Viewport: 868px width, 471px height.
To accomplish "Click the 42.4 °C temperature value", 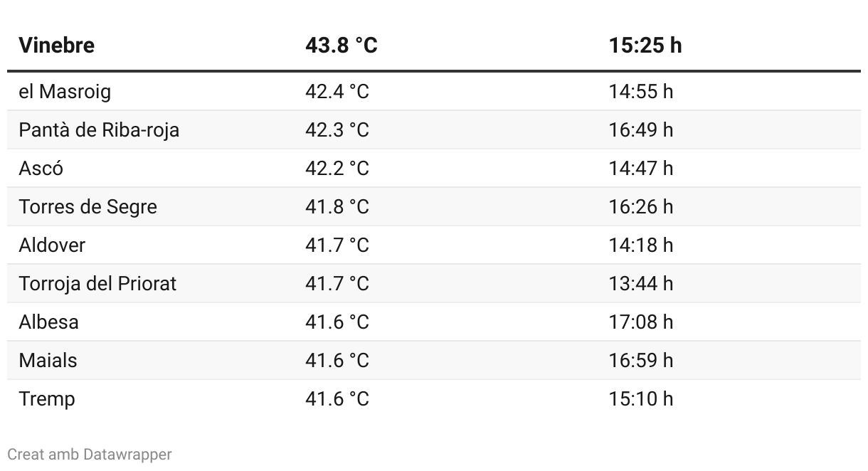I will pyautogui.click(x=337, y=92).
